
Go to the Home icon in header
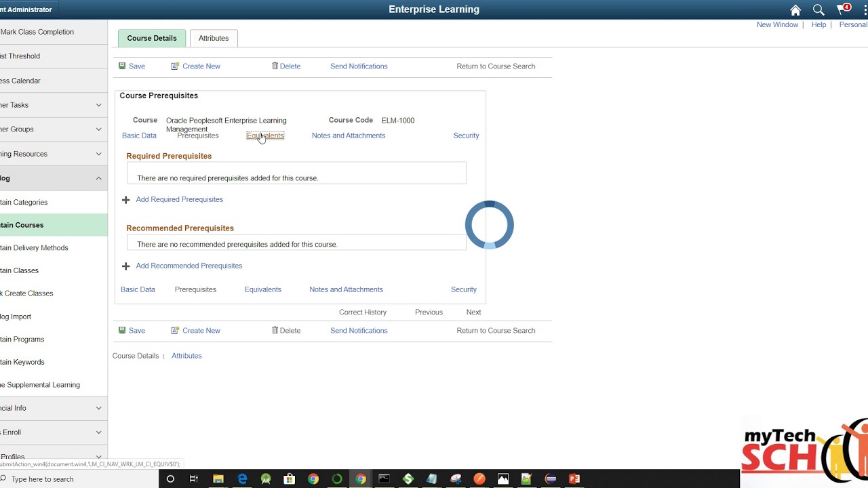tap(795, 9)
